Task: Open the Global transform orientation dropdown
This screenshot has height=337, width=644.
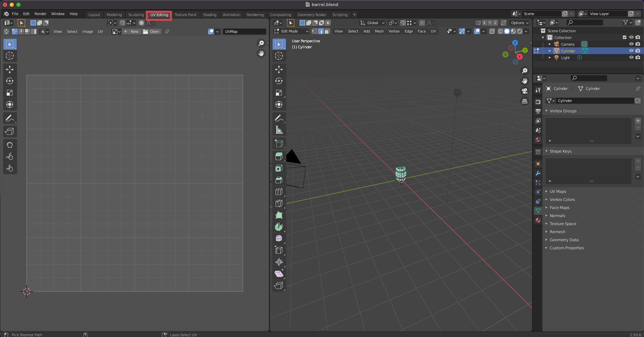Action: click(x=372, y=23)
